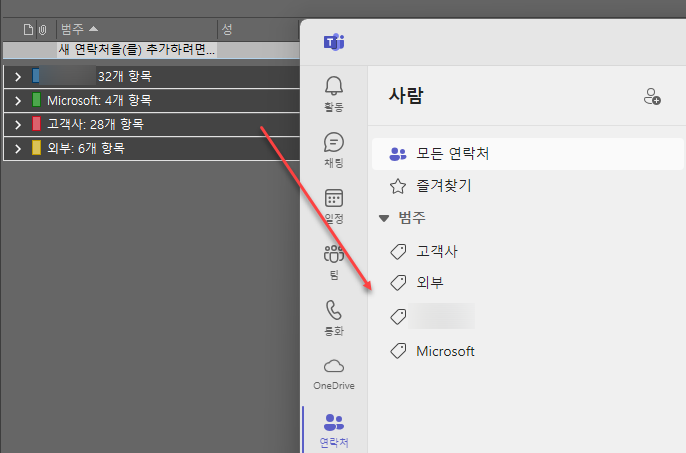Click the blue color swatch of 32개 항목
Image resolution: width=686 pixels, height=453 pixels.
click(x=36, y=75)
